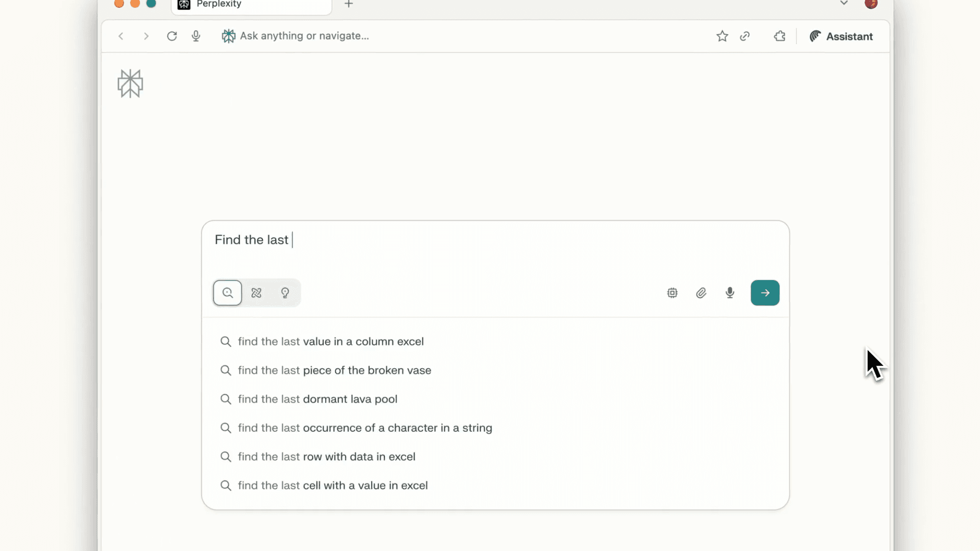Viewport: 980px width, 551px height.
Task: Go forward with the forward arrow
Action: point(146,36)
